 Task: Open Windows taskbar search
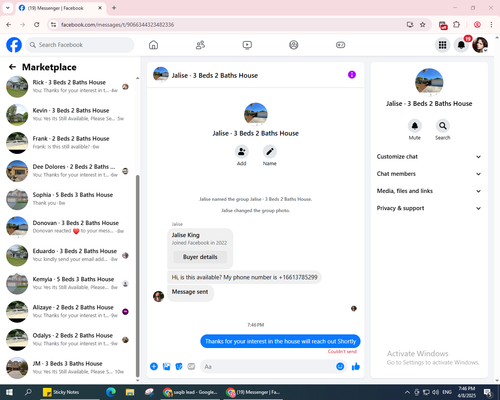tap(28, 392)
